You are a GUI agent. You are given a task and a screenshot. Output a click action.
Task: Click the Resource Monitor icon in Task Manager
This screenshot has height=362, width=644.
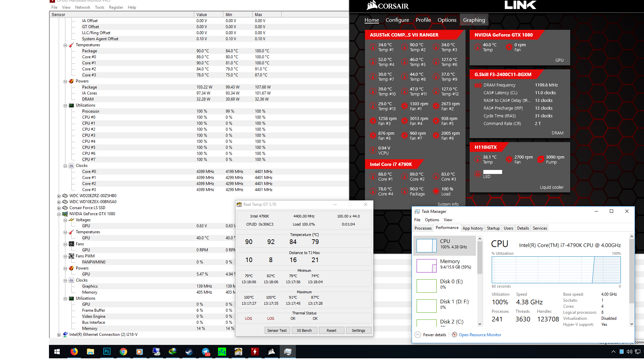pos(454,335)
